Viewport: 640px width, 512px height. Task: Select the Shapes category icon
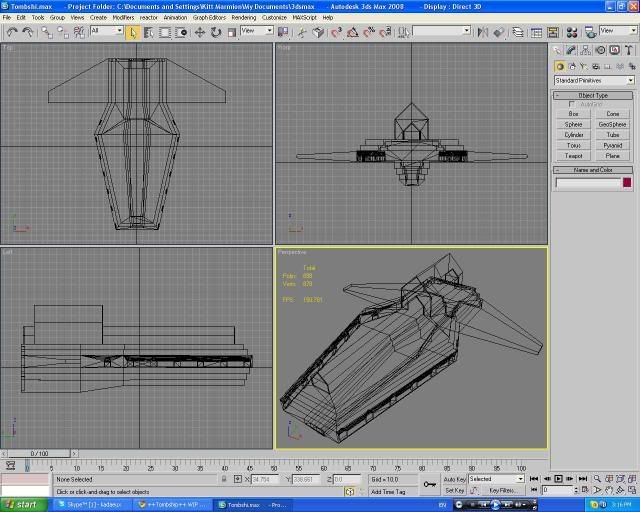click(x=573, y=66)
